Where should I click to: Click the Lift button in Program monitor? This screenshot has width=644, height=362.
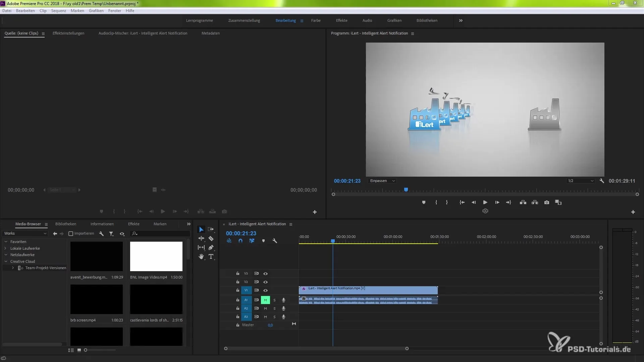(523, 202)
